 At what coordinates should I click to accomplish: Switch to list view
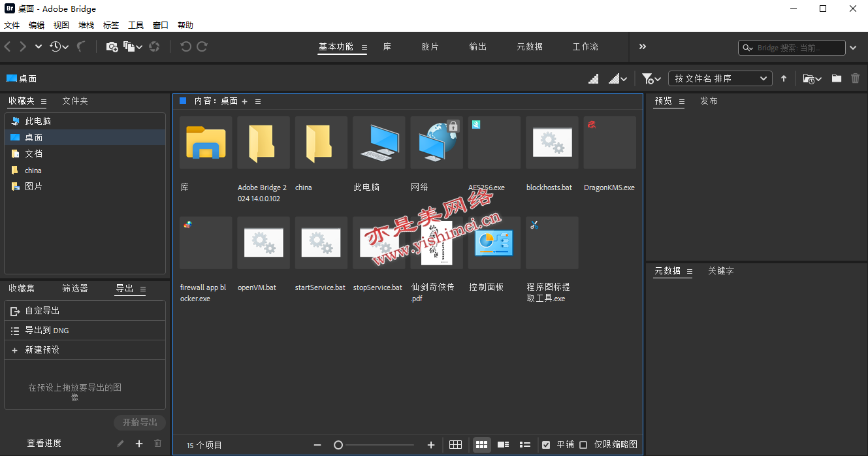coord(525,445)
